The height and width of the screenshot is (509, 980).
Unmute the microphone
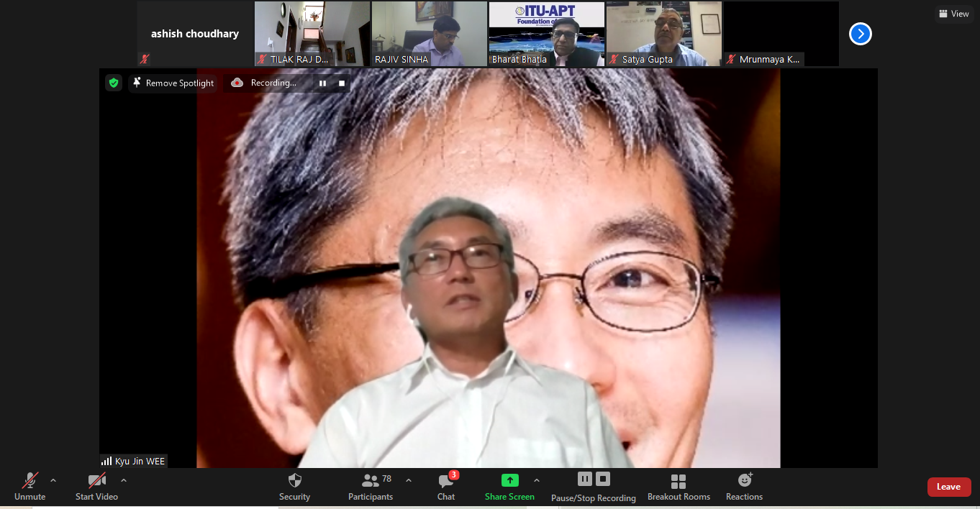30,481
